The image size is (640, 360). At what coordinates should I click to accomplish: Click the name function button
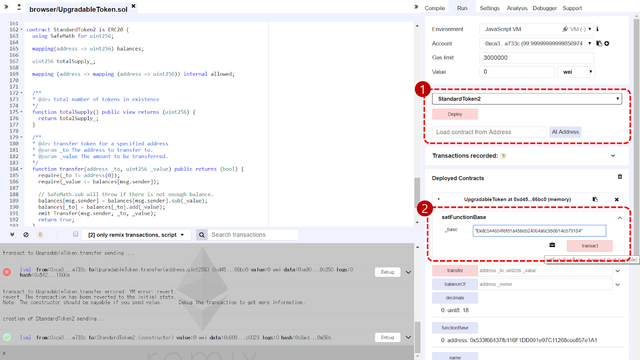pyautogui.click(x=455, y=357)
